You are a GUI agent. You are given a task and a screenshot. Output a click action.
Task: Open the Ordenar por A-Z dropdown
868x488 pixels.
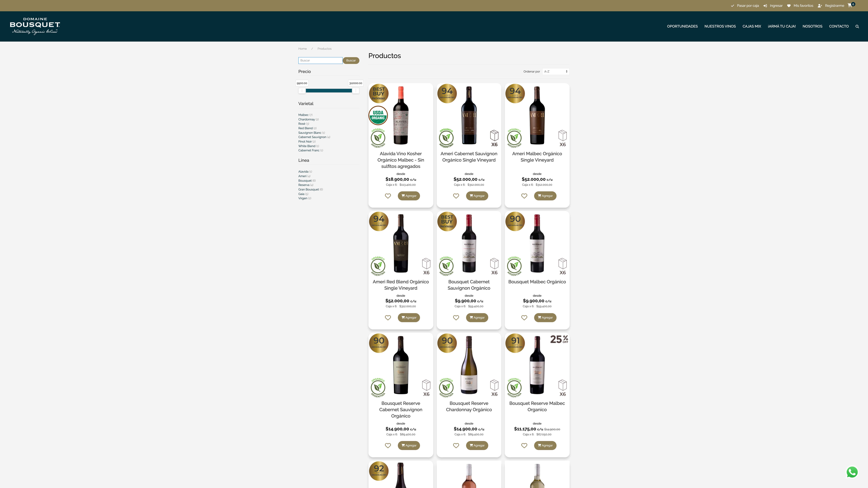point(556,71)
